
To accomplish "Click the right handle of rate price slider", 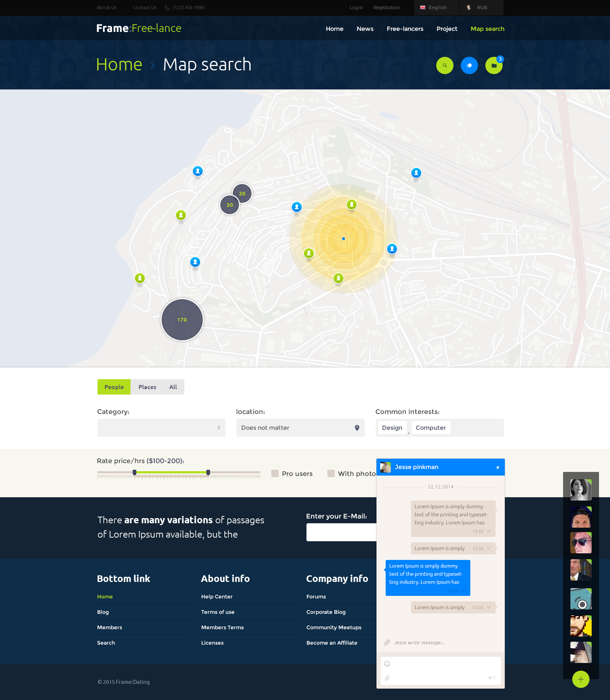I will [x=208, y=473].
